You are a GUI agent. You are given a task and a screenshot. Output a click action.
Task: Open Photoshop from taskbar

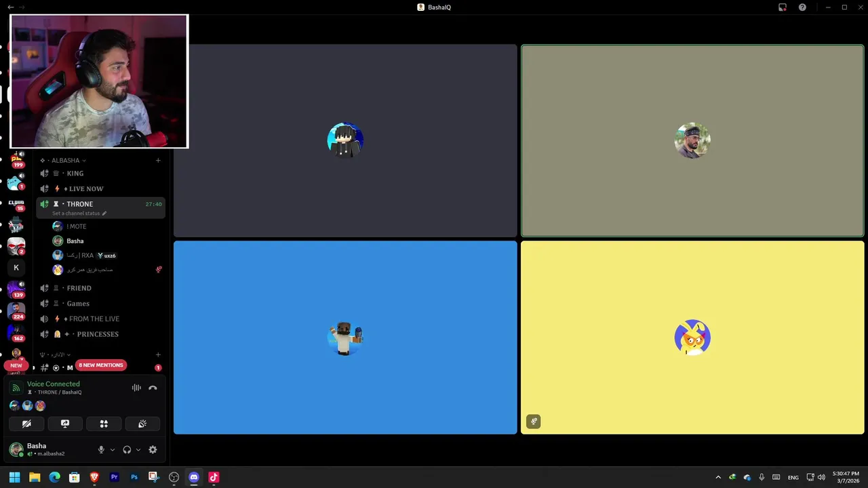pyautogui.click(x=134, y=477)
